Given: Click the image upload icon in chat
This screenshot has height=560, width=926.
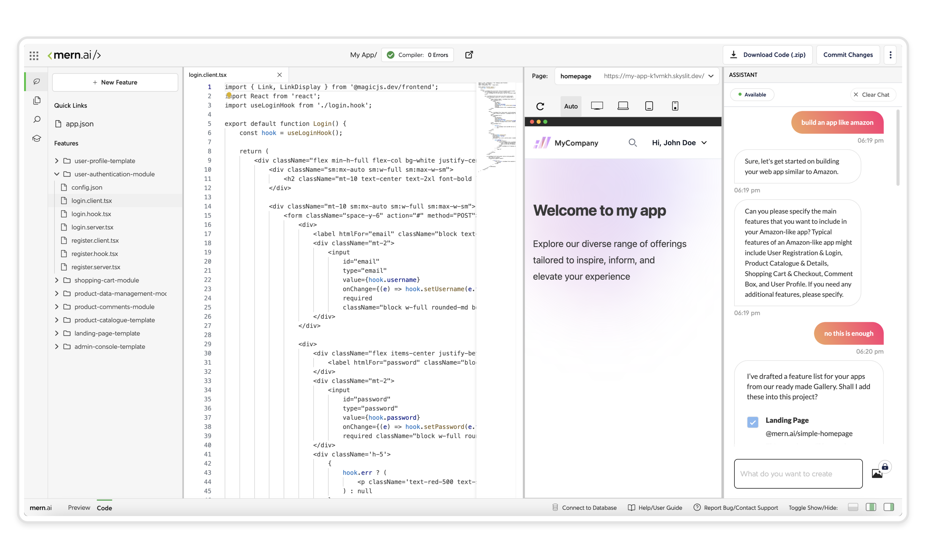Looking at the screenshot, I should [x=877, y=473].
